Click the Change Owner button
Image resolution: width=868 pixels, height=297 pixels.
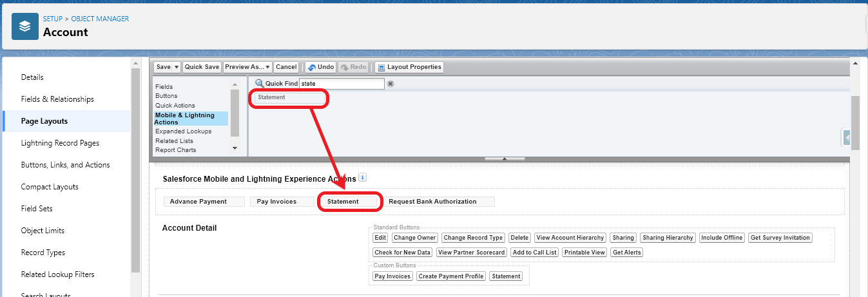point(415,238)
